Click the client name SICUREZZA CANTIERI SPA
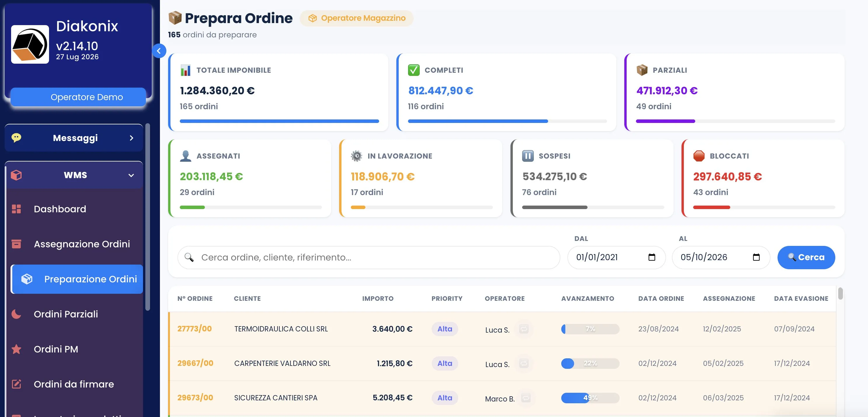The width and height of the screenshot is (868, 417). point(276,398)
